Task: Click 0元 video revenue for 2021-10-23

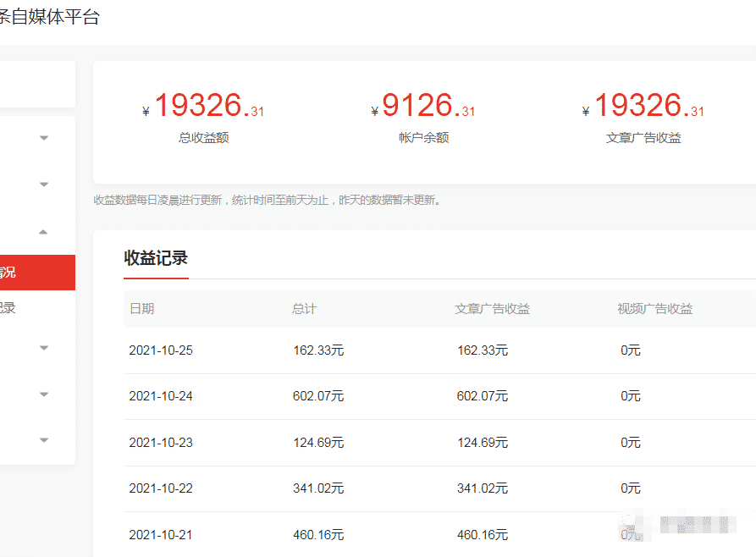Action: click(631, 442)
